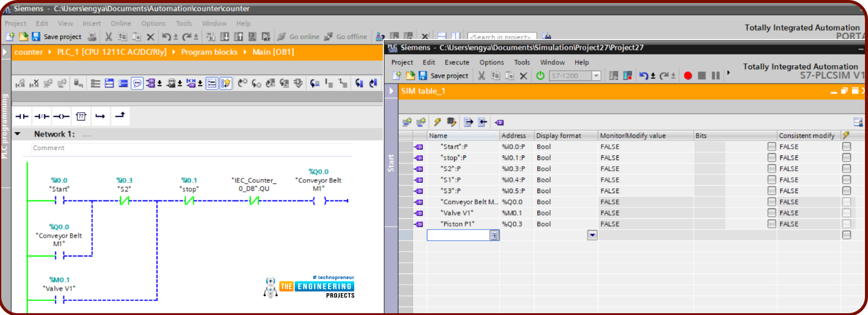
Task: Click the PLC programming vertical side tab
Action: tap(5, 127)
